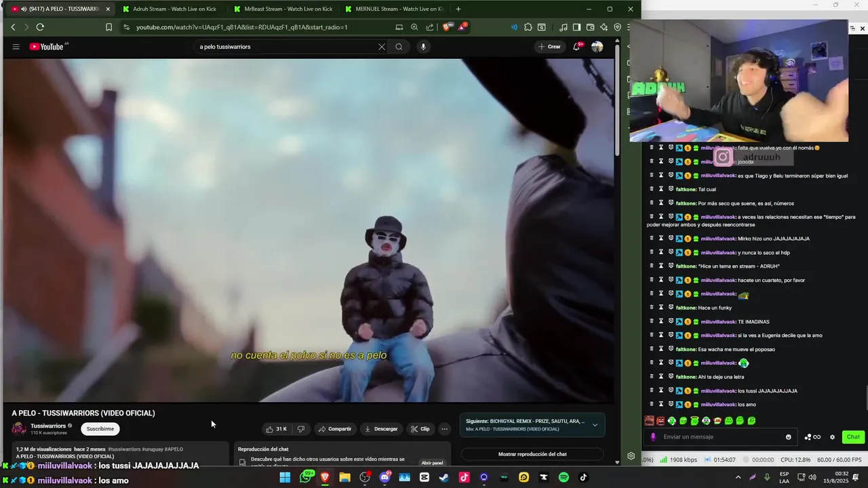868x488 pixels.
Task: Open Tussiwarriors channel avatar
Action: point(19,428)
